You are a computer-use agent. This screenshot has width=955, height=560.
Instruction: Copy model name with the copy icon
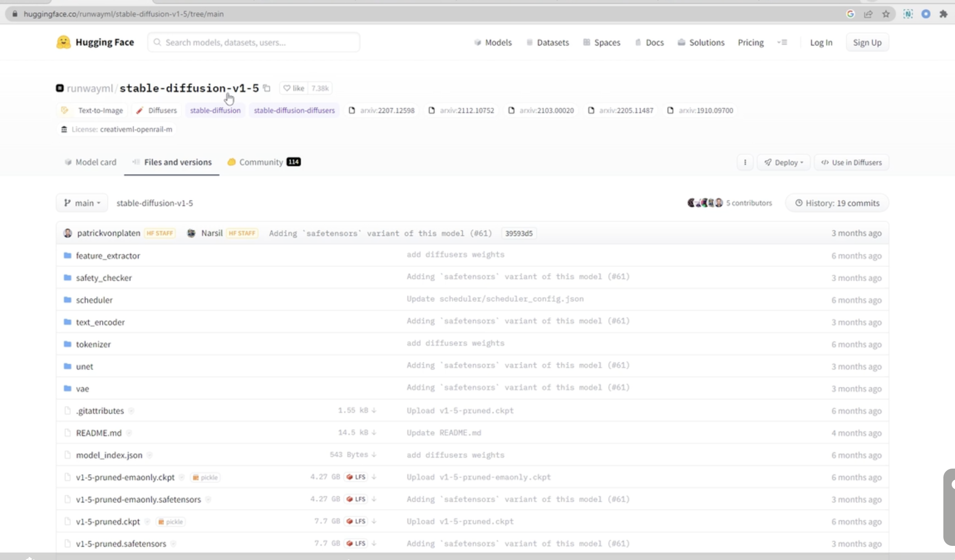267,88
